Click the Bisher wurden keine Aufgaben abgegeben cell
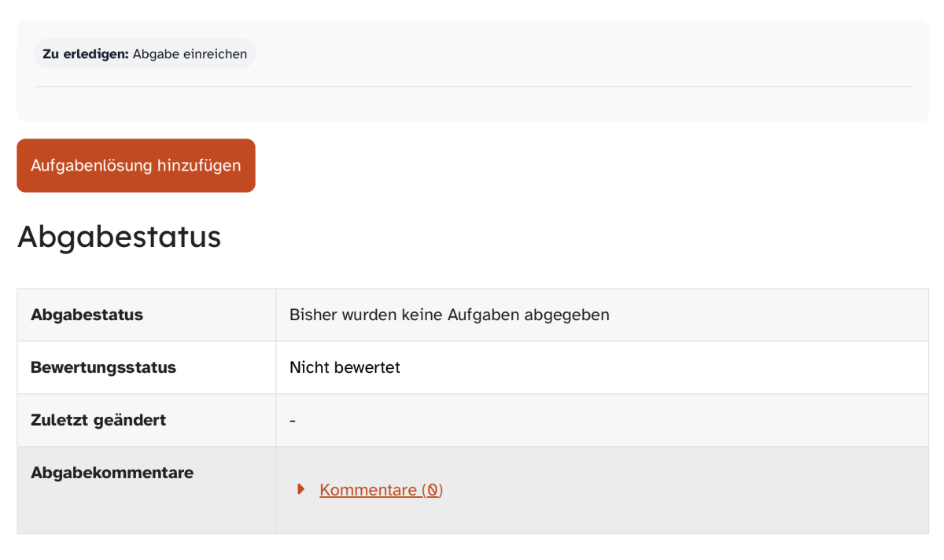Screen dimensions: 944x560 tap(602, 315)
